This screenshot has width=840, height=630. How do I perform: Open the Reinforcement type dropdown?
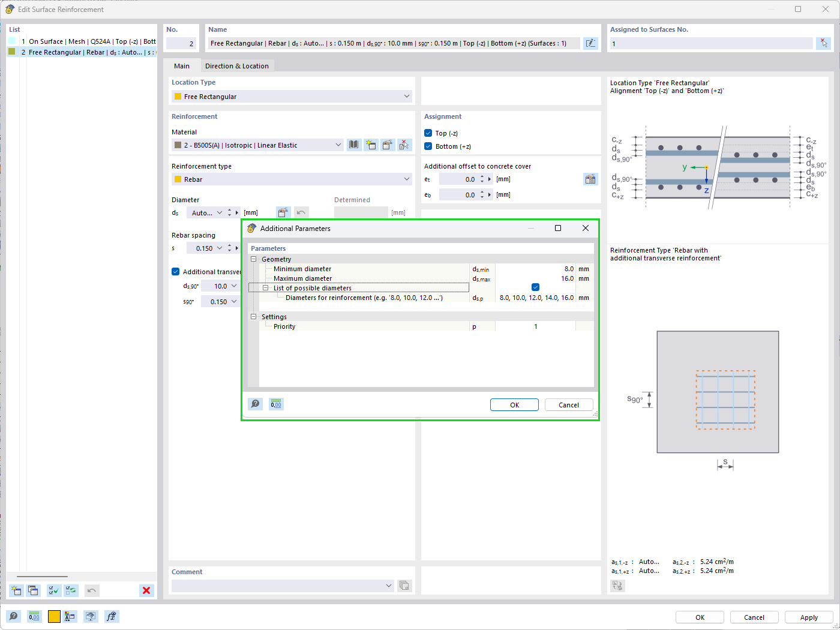pyautogui.click(x=292, y=179)
